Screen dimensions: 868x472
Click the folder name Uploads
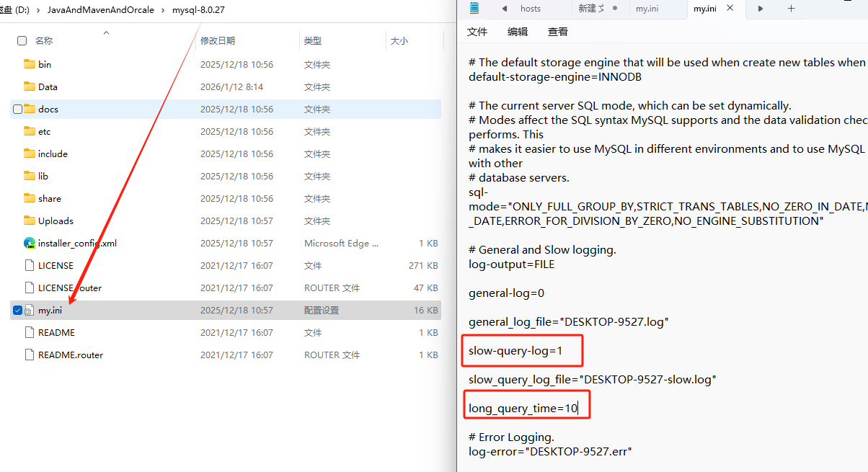pos(56,221)
